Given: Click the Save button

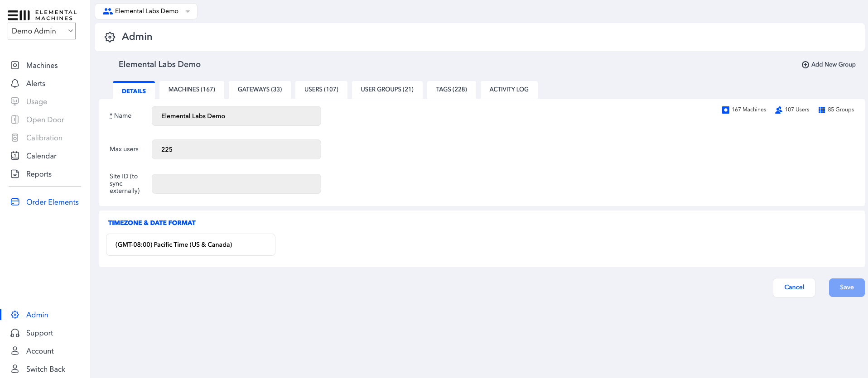Looking at the screenshot, I should click(x=847, y=287).
